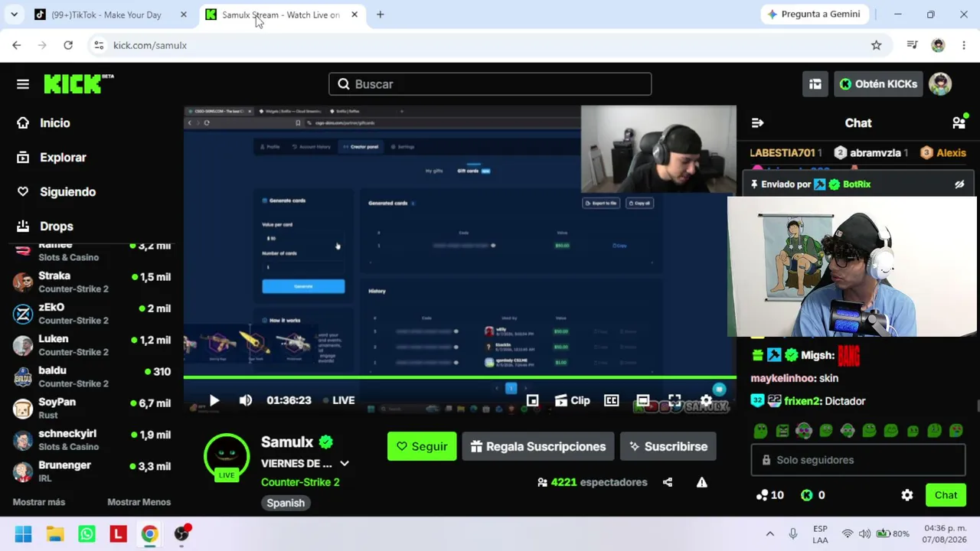980x551 pixels.
Task: Open the Clip creation tool
Action: (573, 400)
